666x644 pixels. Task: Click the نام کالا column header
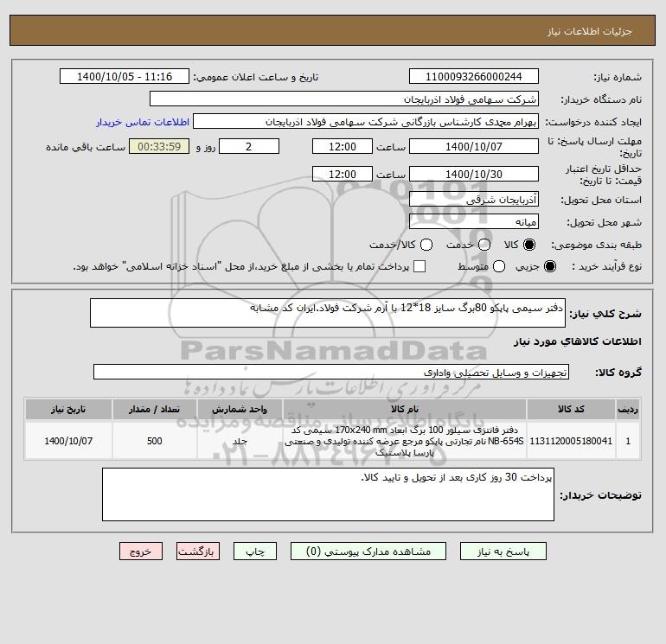(405, 409)
